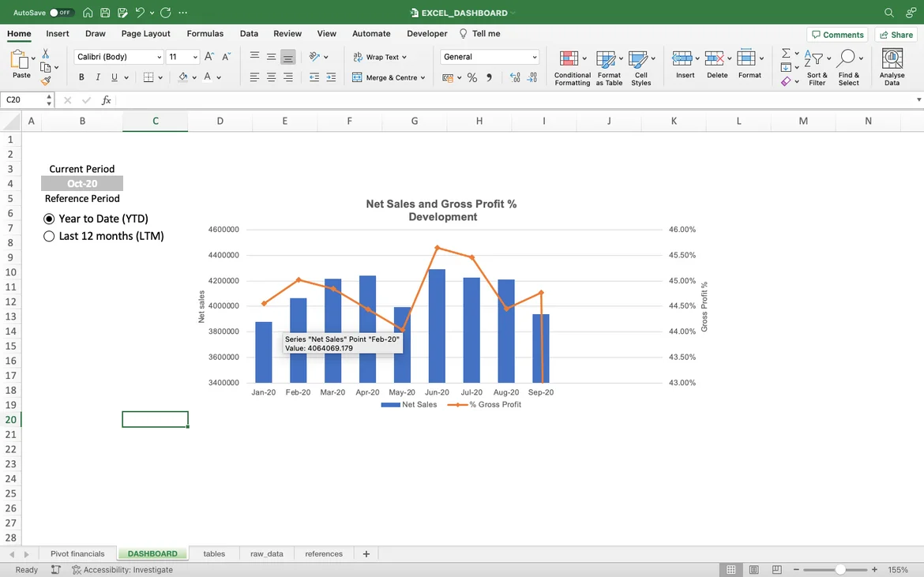This screenshot has height=577, width=924.
Task: Apply bold formatting to cell
Action: (x=81, y=77)
